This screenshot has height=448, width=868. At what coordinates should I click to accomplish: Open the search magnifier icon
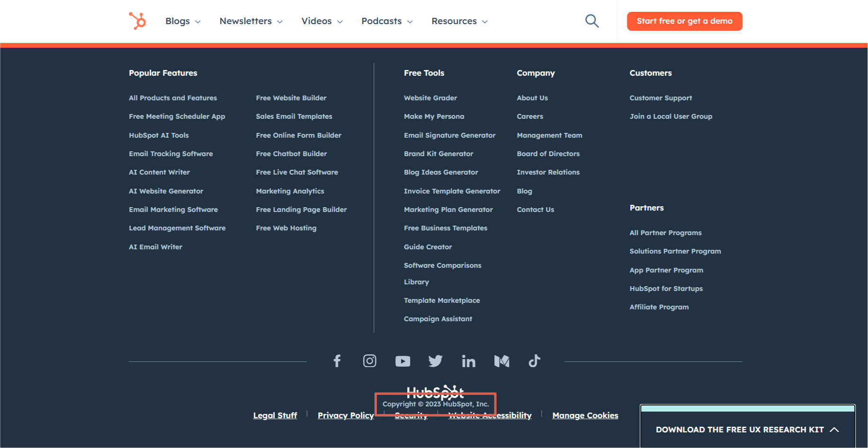pos(592,21)
